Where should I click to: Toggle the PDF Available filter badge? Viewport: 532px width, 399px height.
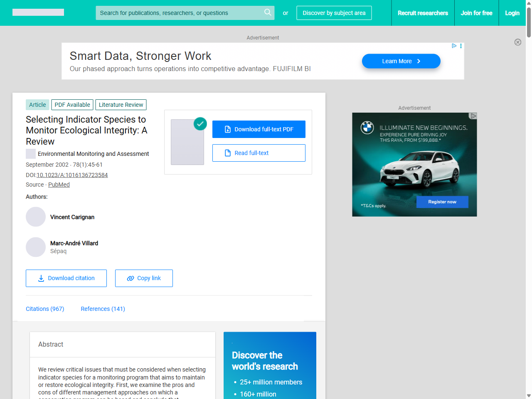point(72,105)
